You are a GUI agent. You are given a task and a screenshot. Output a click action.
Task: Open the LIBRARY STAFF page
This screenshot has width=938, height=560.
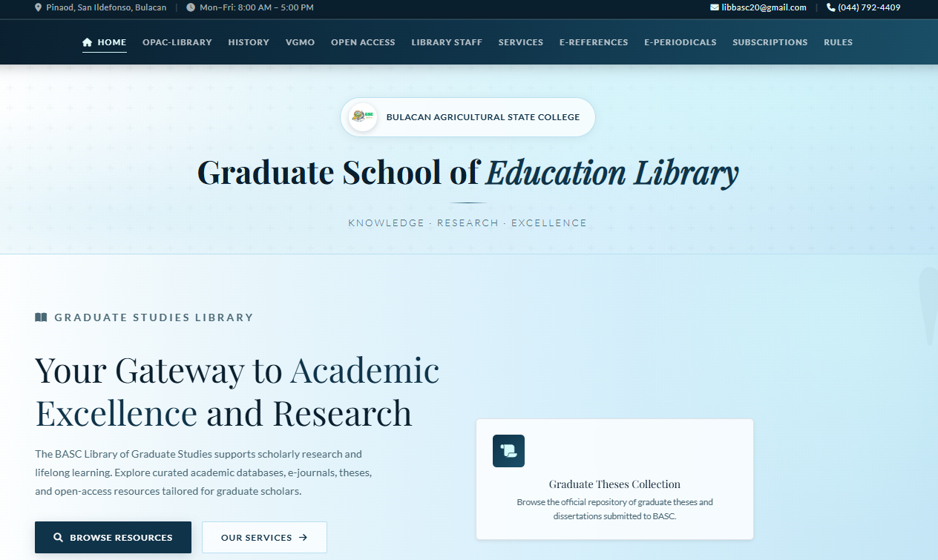click(x=447, y=42)
